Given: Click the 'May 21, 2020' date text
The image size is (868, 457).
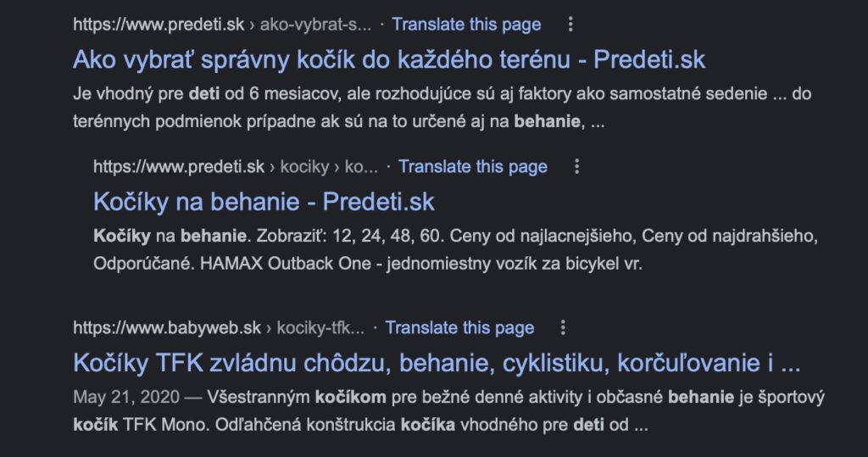Looking at the screenshot, I should pos(126,397).
